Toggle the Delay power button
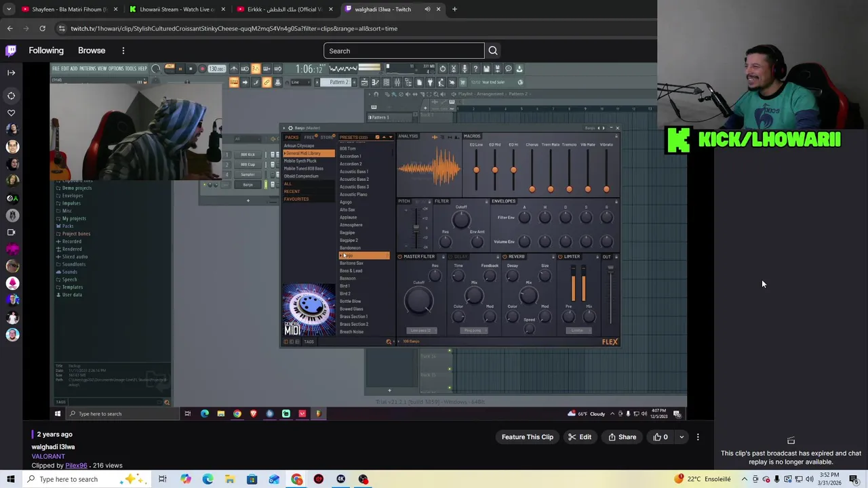 [x=449, y=257]
